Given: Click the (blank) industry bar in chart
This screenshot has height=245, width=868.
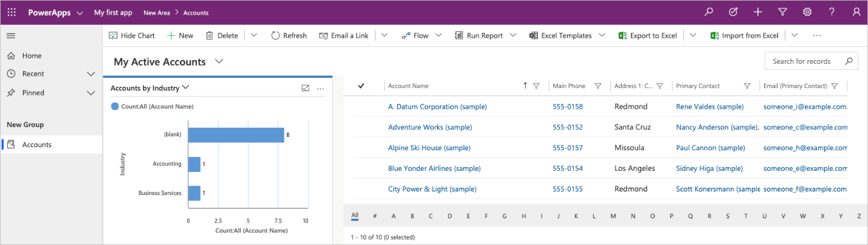Looking at the screenshot, I should [x=236, y=135].
